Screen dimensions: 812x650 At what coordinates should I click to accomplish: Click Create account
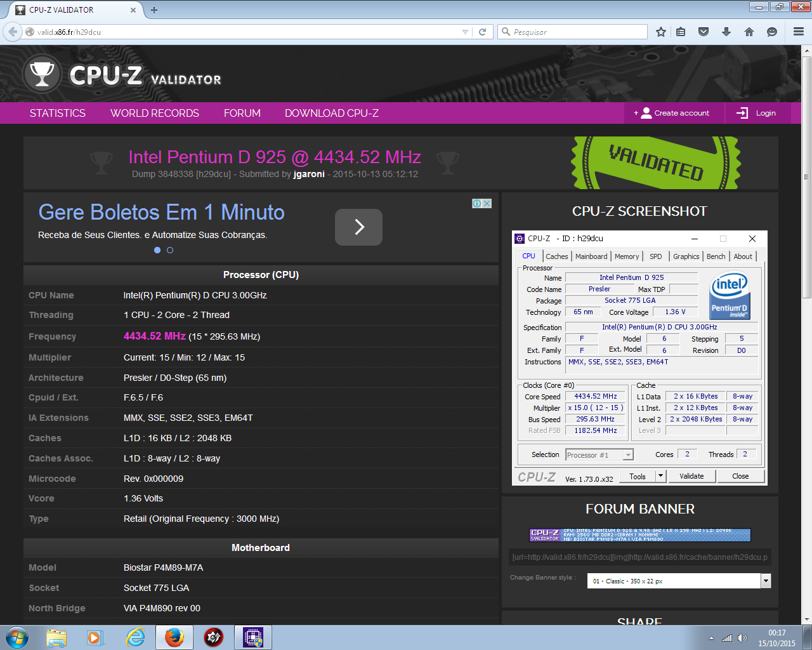click(672, 113)
